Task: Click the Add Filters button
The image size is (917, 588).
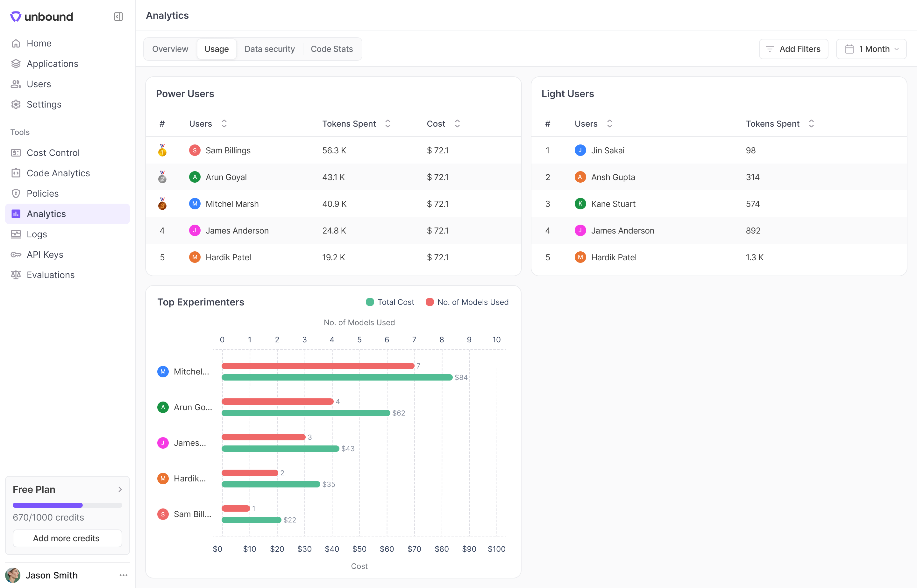Action: tap(793, 49)
